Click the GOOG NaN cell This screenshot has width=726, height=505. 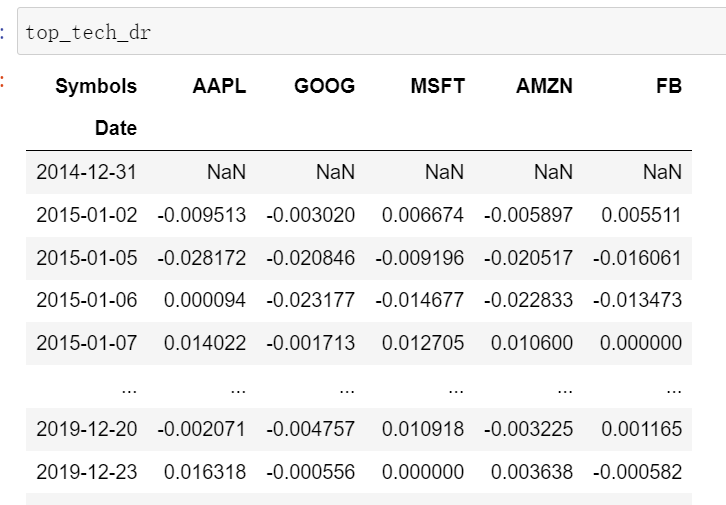335,172
